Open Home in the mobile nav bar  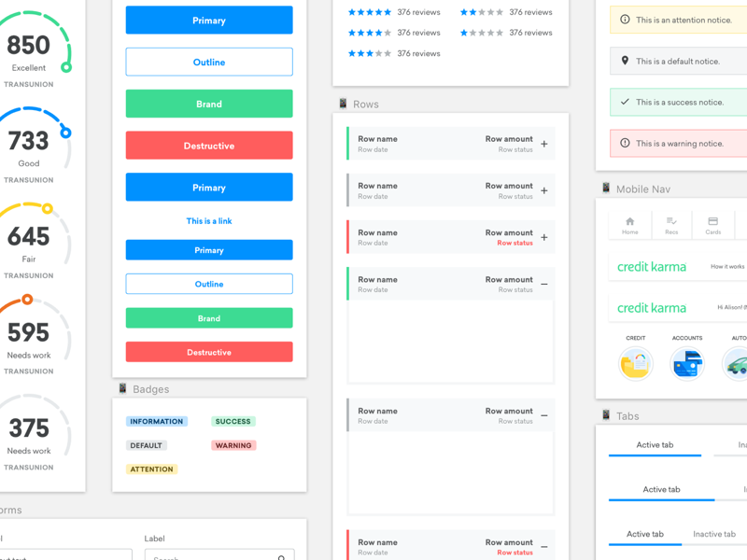click(x=629, y=226)
